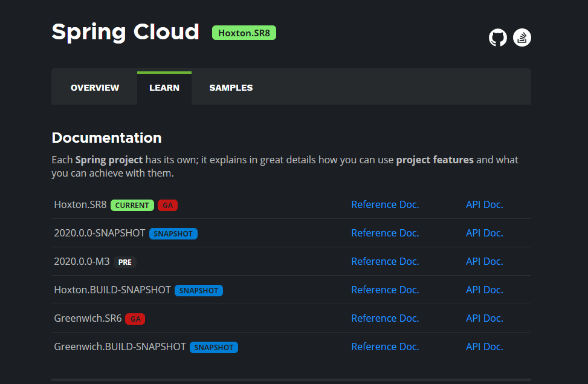Open the GitHub repository icon
This screenshot has height=384, width=588.
[x=497, y=37]
